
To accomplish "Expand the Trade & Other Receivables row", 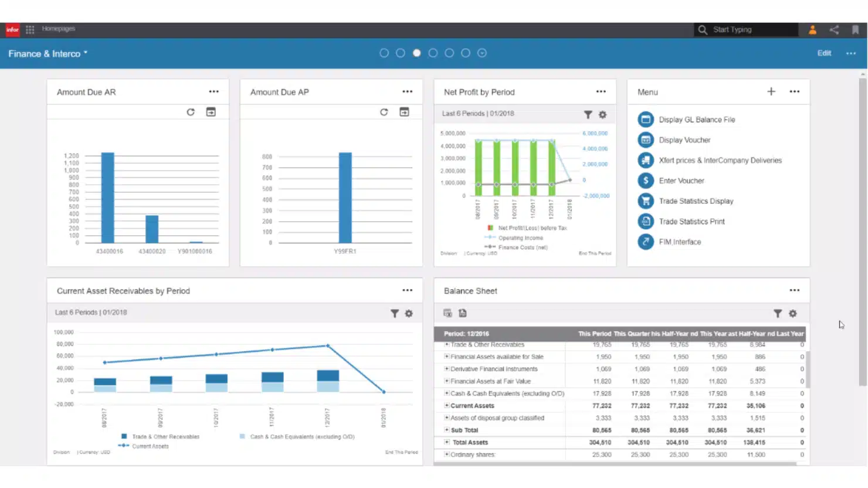I will click(446, 344).
